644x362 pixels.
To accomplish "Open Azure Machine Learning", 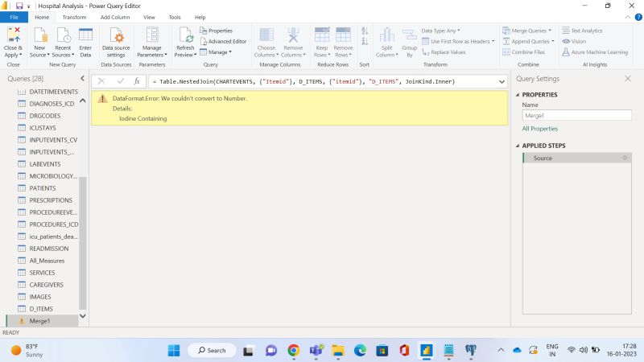I will 595,52.
